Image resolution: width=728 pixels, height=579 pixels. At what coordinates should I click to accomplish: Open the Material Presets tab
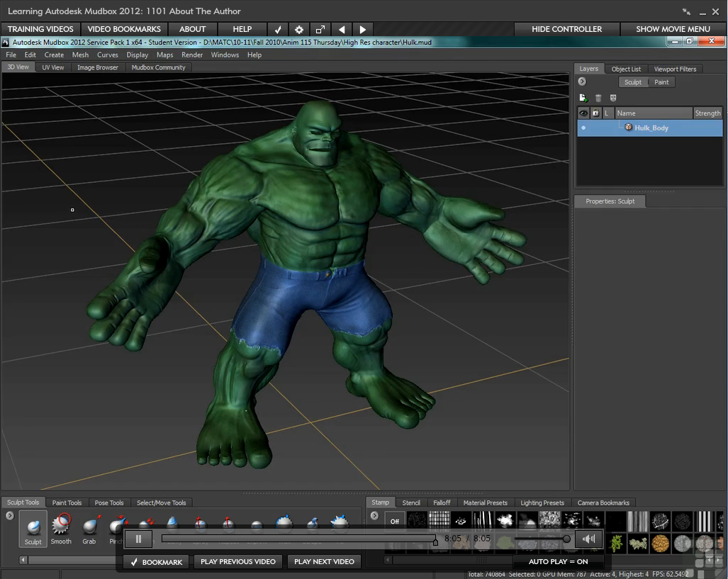click(x=485, y=503)
